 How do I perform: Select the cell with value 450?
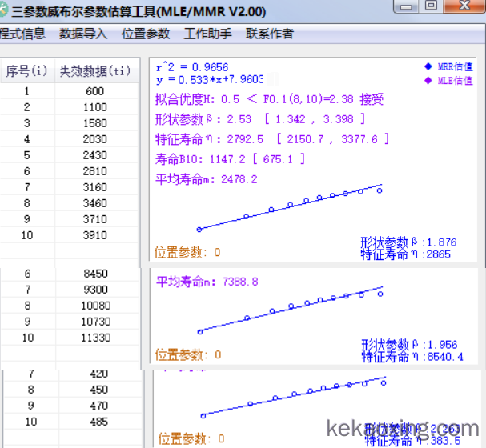tap(99, 390)
